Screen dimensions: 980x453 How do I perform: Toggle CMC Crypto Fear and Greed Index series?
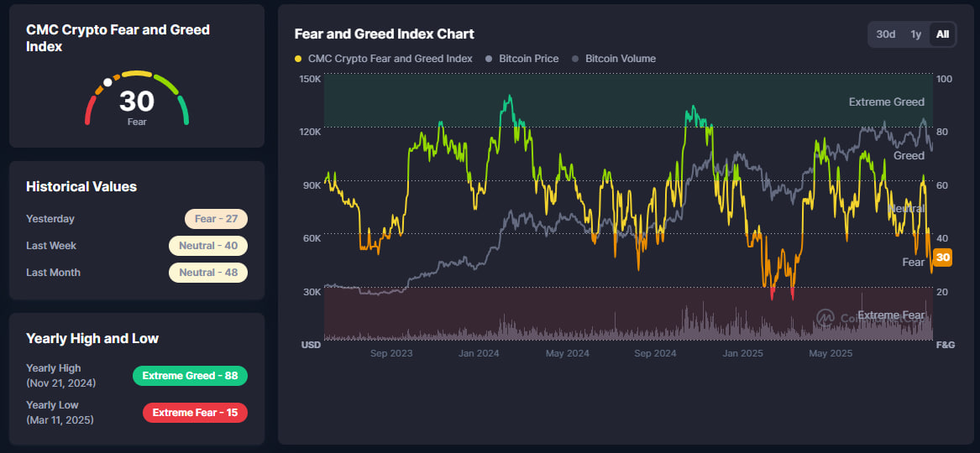pyautogui.click(x=390, y=59)
